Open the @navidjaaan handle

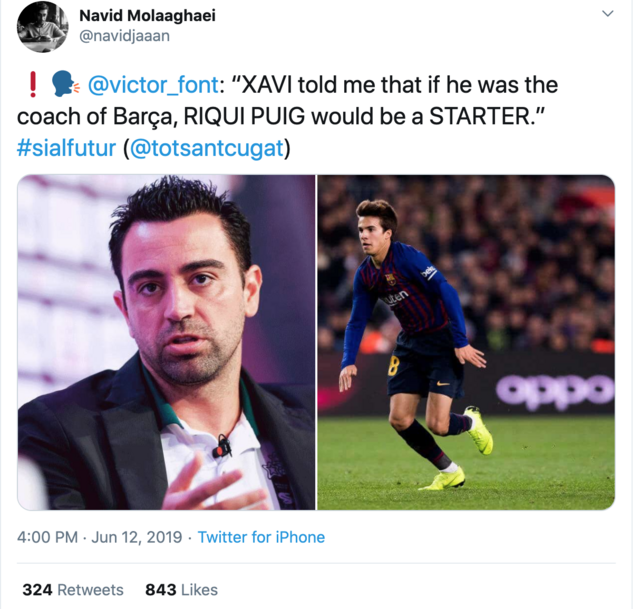click(124, 36)
